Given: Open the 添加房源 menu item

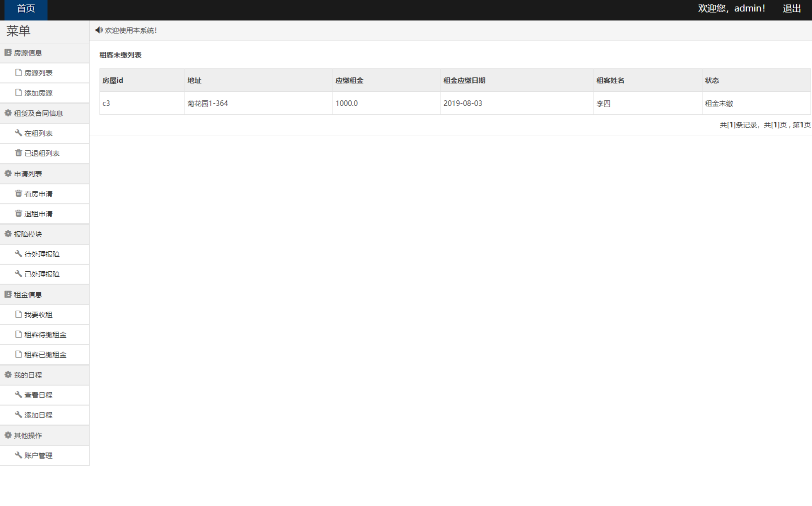Looking at the screenshot, I should (x=44, y=93).
